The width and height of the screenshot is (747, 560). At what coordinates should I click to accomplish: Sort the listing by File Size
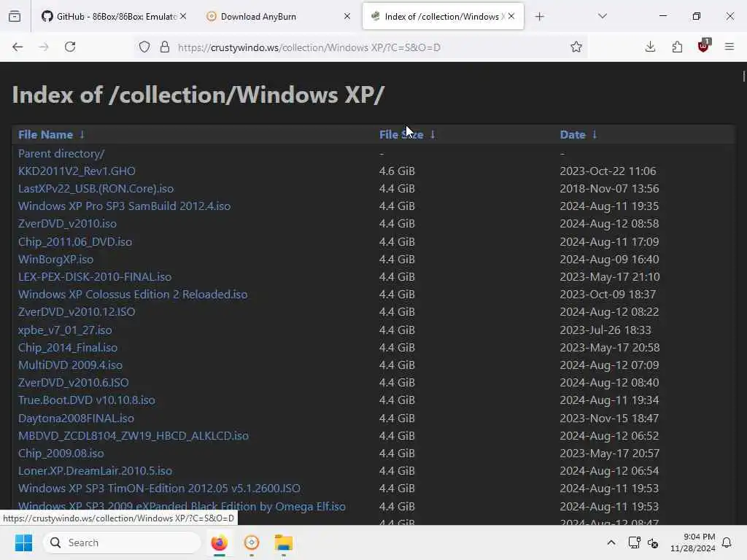(x=401, y=135)
